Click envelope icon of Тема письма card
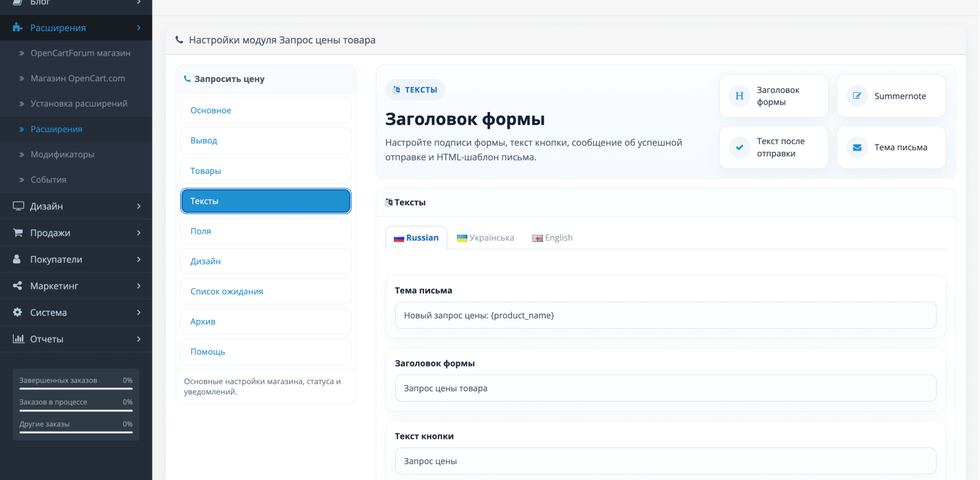This screenshot has height=480, width=980. click(x=857, y=148)
